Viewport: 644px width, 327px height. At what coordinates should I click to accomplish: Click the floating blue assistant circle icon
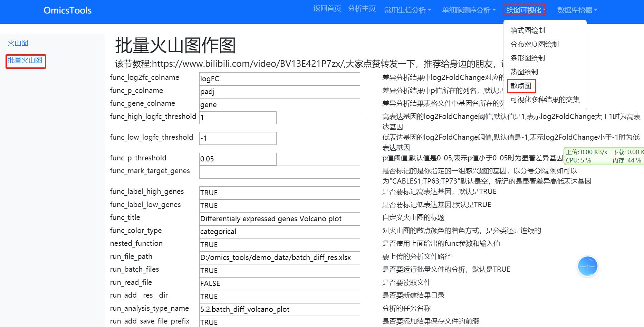587,267
